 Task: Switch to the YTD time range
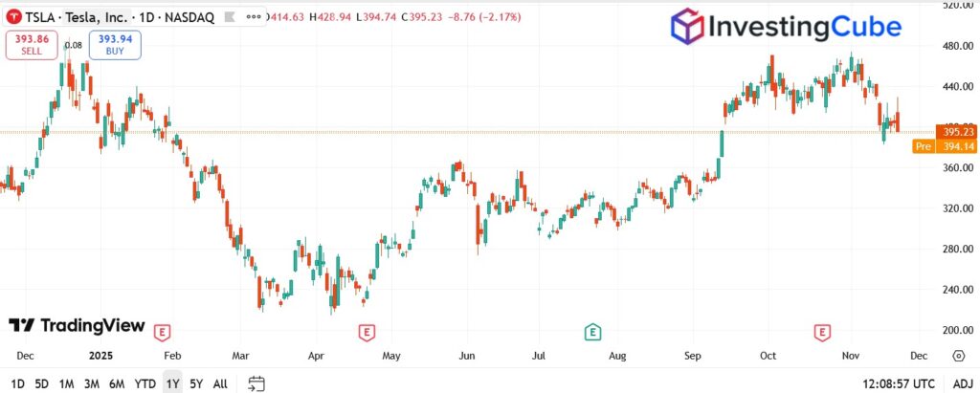pos(144,383)
